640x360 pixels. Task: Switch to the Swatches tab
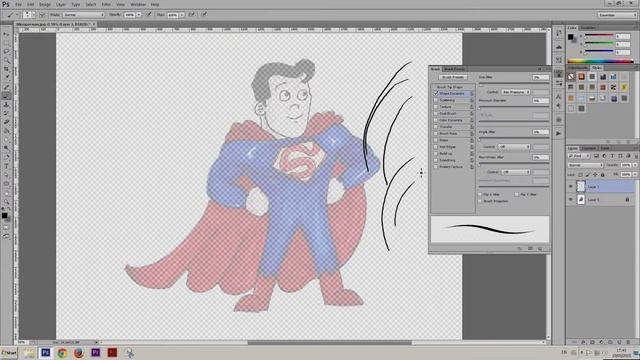pos(588,28)
